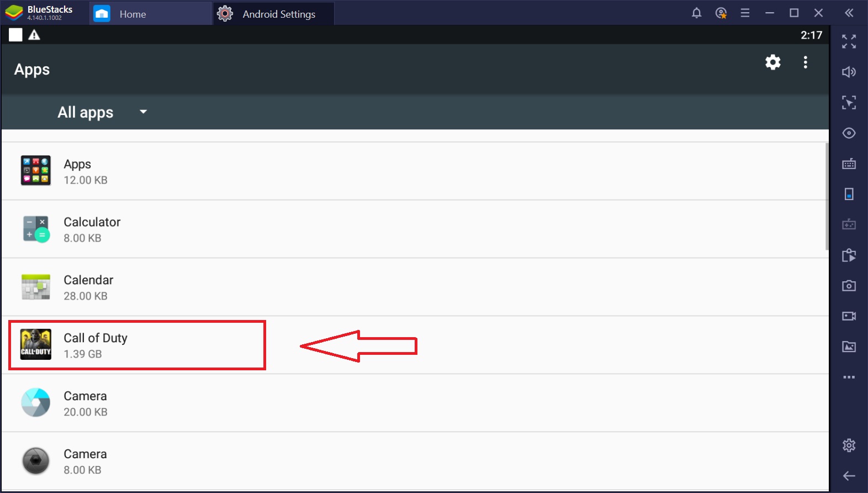
Task: Click the Calculator app icon
Action: (x=36, y=229)
